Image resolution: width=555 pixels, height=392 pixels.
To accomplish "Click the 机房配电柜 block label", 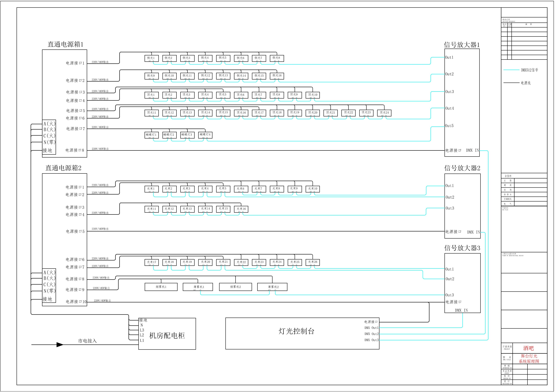I will pyautogui.click(x=167, y=335).
